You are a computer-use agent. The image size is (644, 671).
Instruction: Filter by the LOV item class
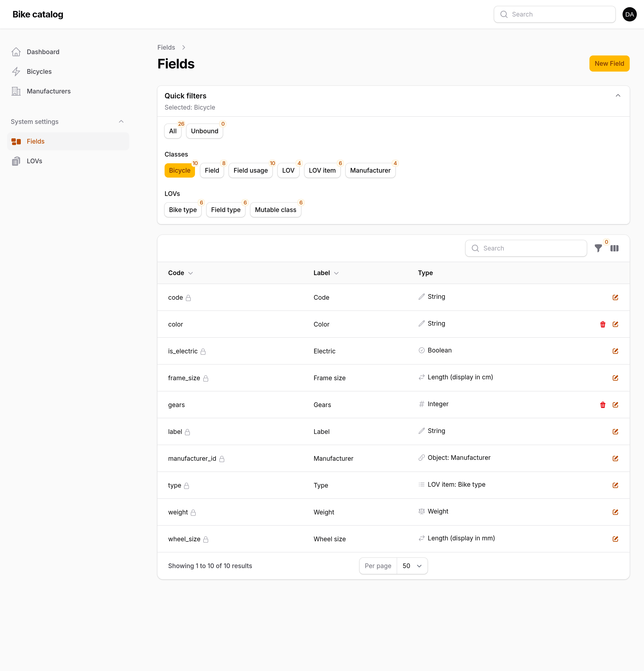click(322, 170)
